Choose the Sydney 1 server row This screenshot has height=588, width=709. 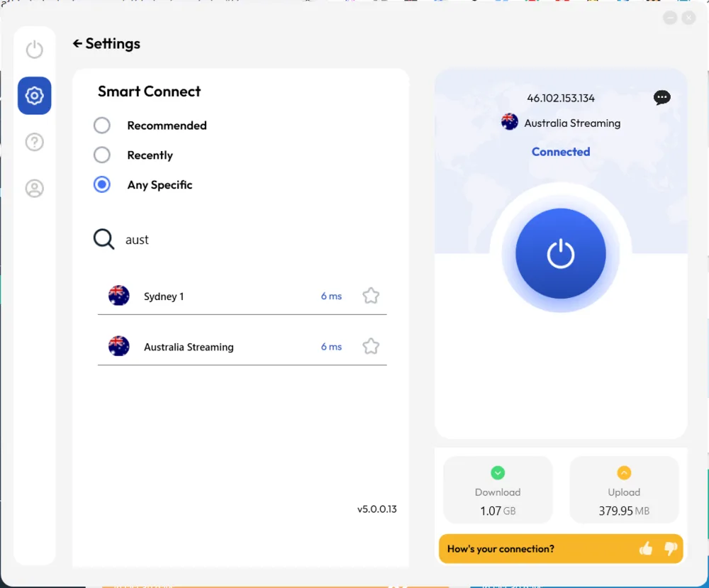point(242,296)
